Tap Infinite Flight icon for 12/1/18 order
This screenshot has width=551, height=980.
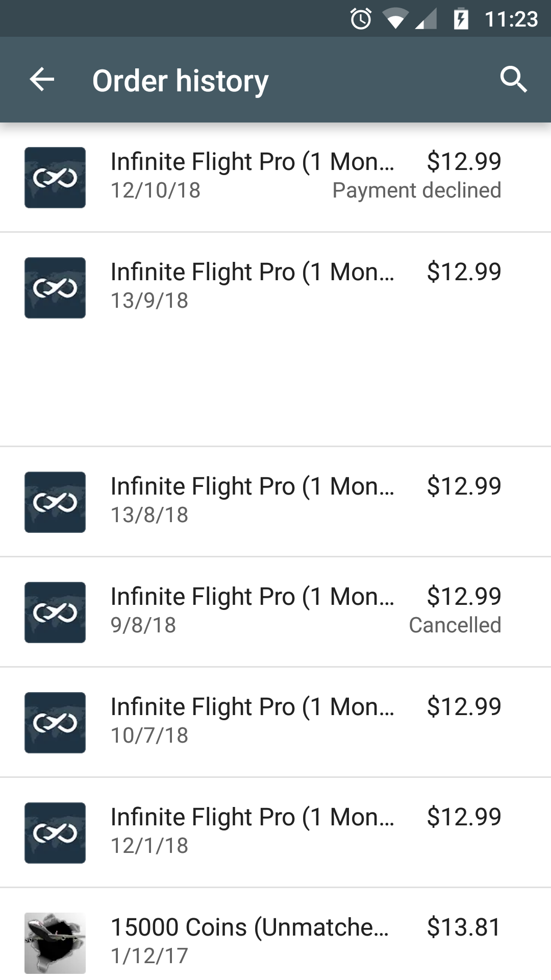tap(55, 833)
